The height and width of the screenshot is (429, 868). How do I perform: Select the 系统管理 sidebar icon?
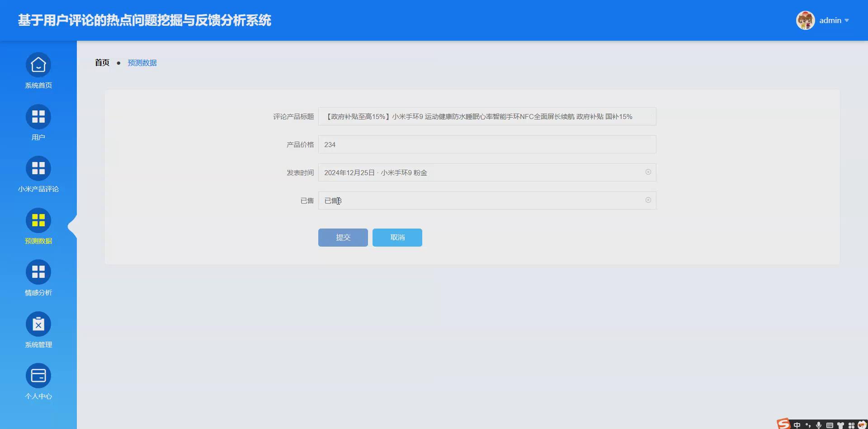38,324
